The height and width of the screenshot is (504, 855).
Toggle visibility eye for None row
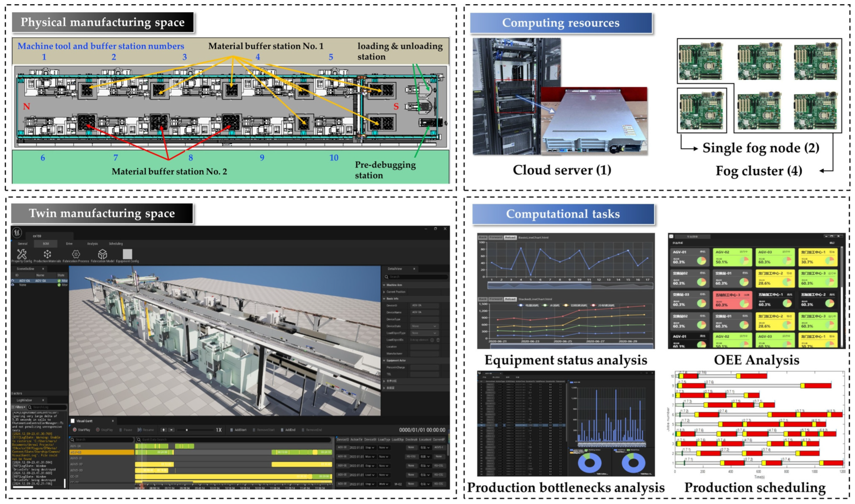click(x=13, y=285)
